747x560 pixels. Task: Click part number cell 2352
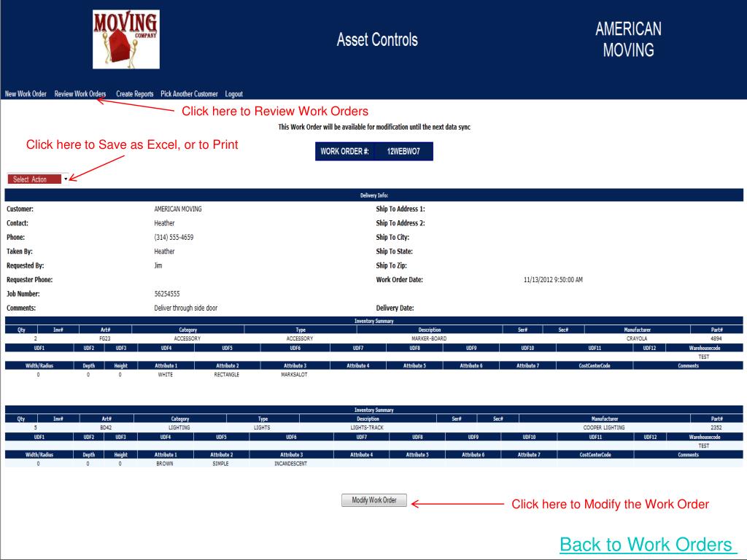[716, 427]
